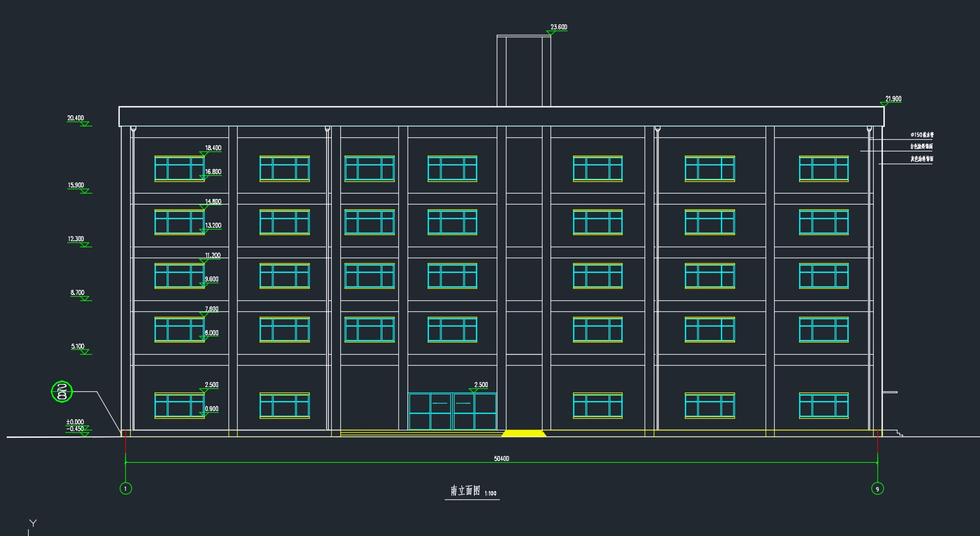This screenshot has height=536, width=980.
Task: Select the 灰色涂料饰面 annotation text
Action: point(921,159)
